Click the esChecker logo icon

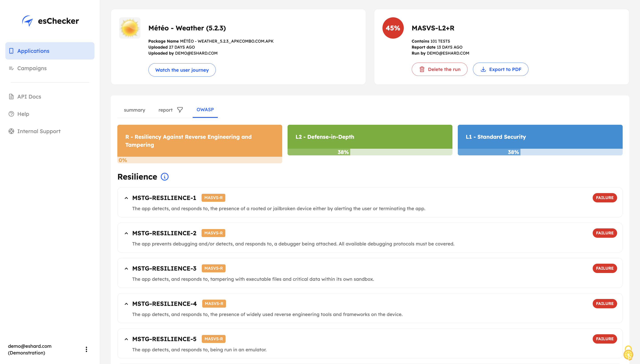pyautogui.click(x=28, y=21)
